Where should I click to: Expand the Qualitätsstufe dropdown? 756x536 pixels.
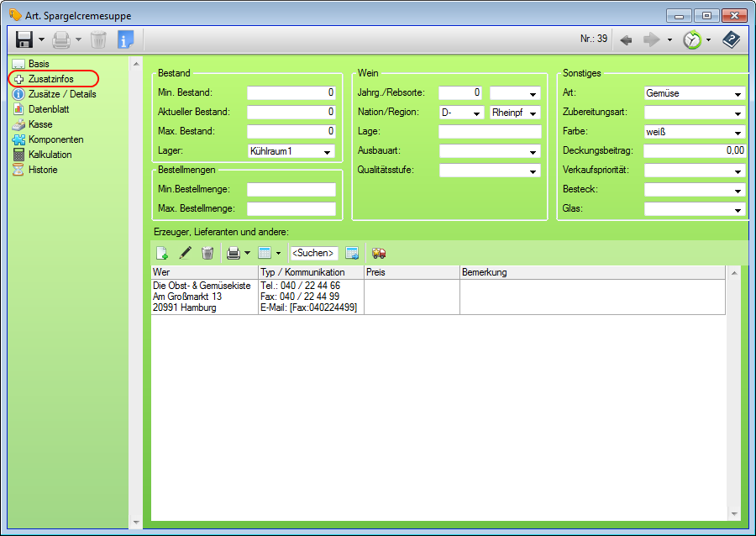(x=533, y=171)
